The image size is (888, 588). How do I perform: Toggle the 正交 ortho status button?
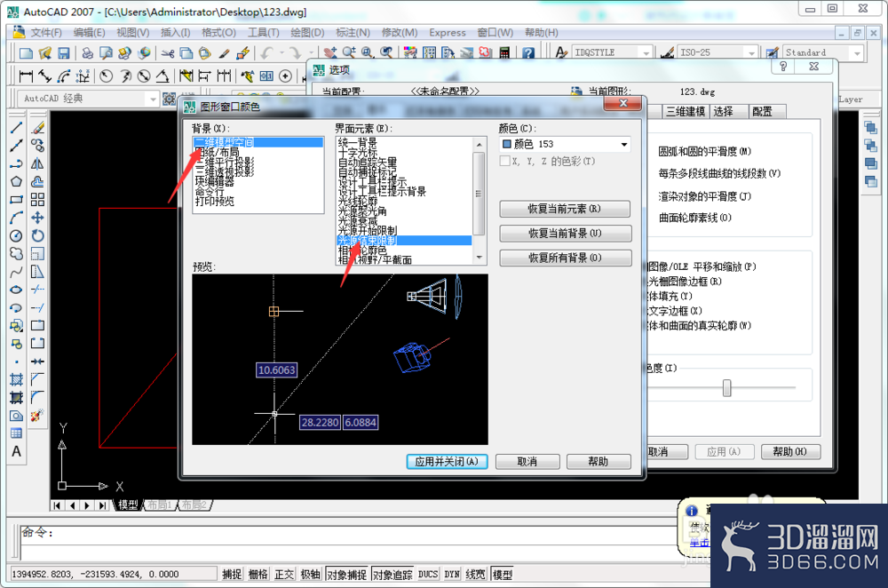click(284, 575)
